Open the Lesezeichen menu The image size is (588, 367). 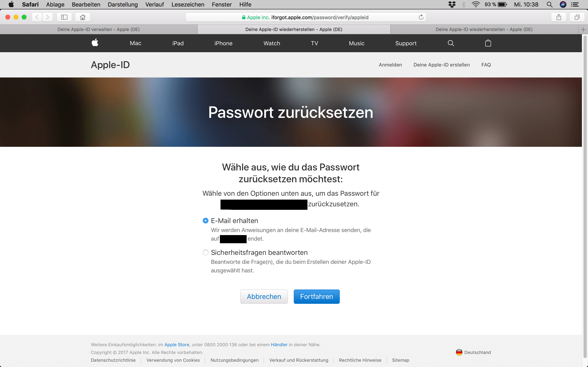[x=188, y=4]
